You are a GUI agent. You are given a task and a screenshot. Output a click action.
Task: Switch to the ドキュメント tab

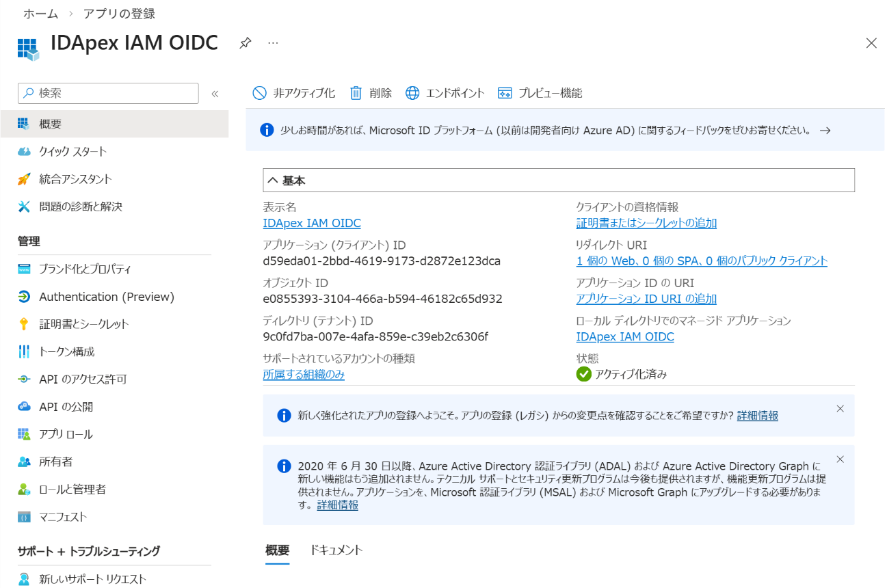tap(336, 550)
